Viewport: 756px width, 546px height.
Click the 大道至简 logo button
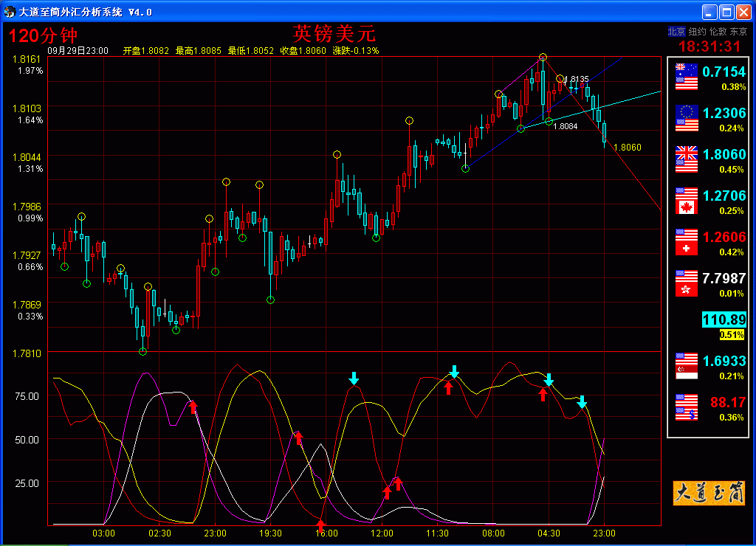coord(709,493)
